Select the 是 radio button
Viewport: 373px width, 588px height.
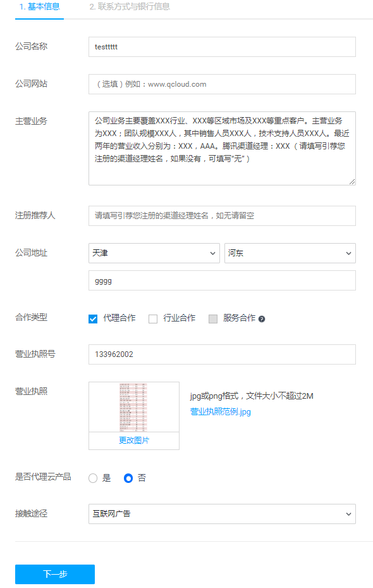click(93, 478)
